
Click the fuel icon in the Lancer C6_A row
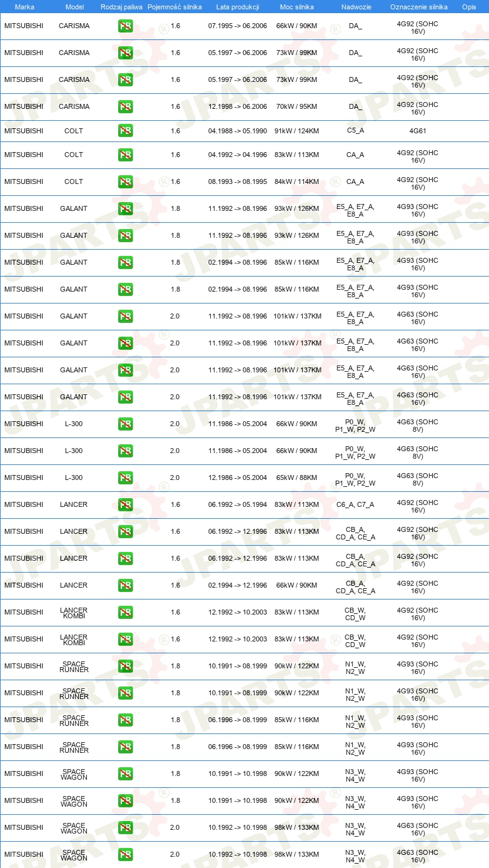tap(125, 504)
